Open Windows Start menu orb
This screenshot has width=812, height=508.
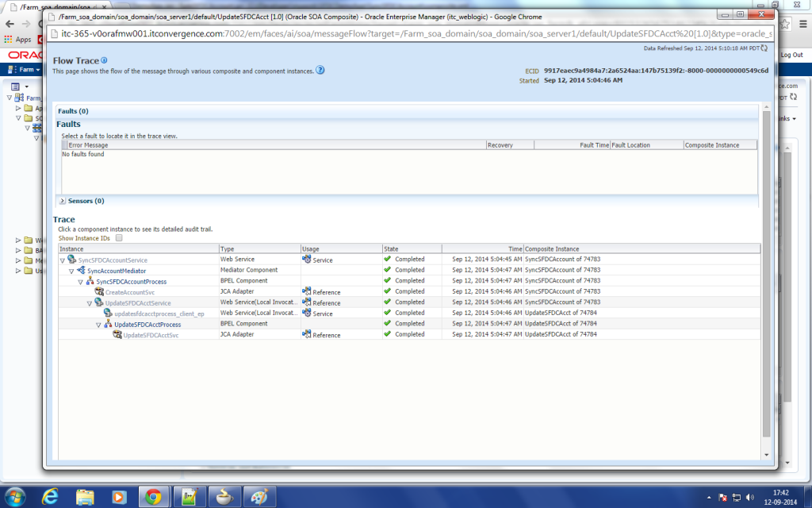point(15,497)
